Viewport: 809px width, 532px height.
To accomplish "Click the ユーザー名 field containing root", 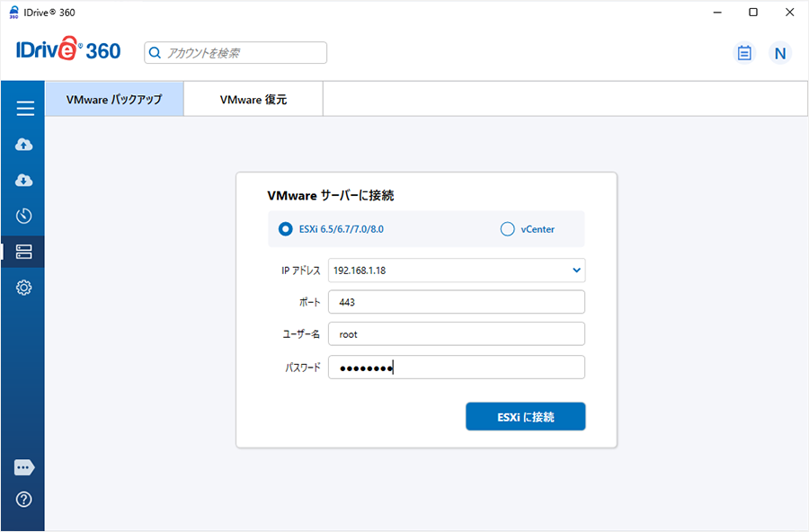I will pos(457,334).
